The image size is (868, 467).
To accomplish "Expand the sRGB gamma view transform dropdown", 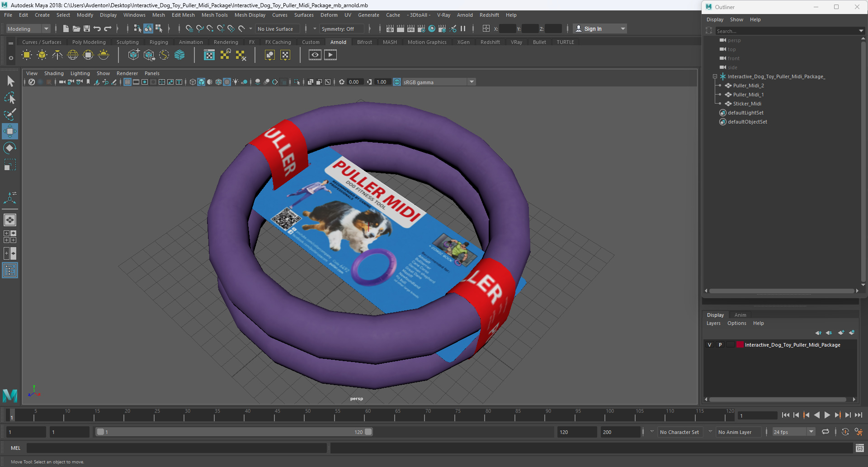I will pyautogui.click(x=472, y=82).
